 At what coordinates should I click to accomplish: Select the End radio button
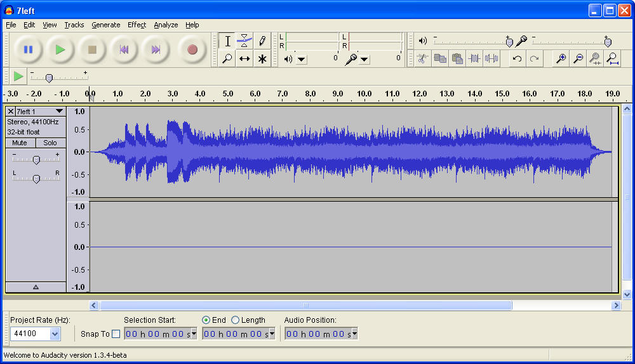[206, 320]
